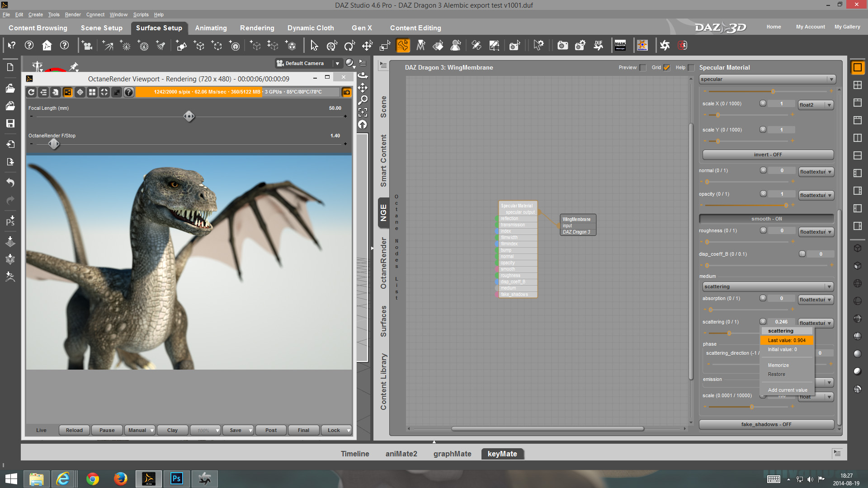This screenshot has width=868, height=488.
Task: Click the Pause render button
Action: [x=107, y=430]
